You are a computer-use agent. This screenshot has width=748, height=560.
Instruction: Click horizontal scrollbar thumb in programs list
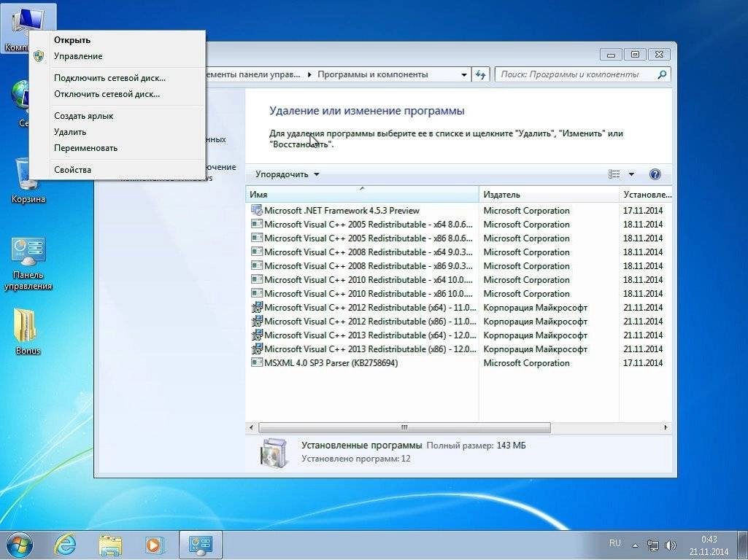[x=404, y=427]
